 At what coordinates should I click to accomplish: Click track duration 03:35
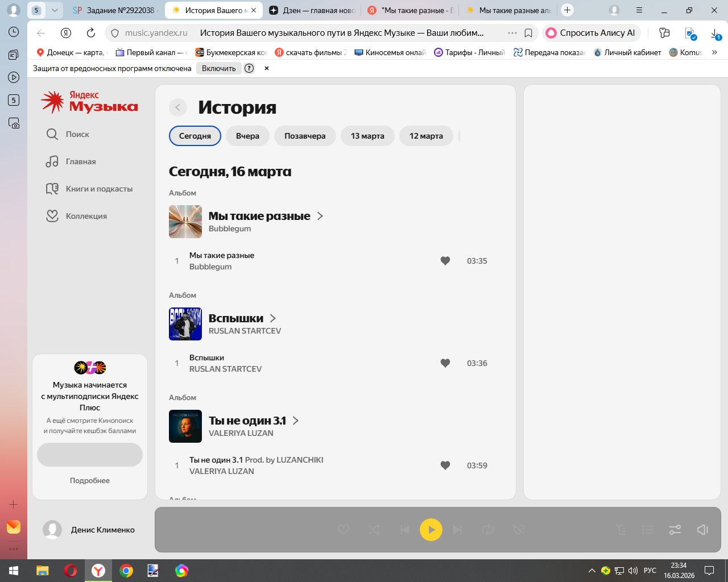tap(477, 261)
